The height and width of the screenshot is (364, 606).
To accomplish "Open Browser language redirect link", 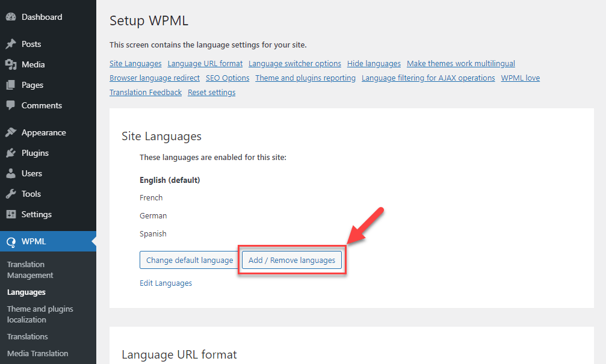I will click(155, 78).
